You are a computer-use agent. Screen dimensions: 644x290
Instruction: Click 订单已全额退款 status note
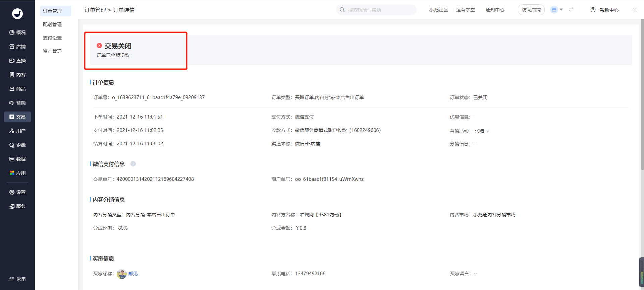[113, 55]
